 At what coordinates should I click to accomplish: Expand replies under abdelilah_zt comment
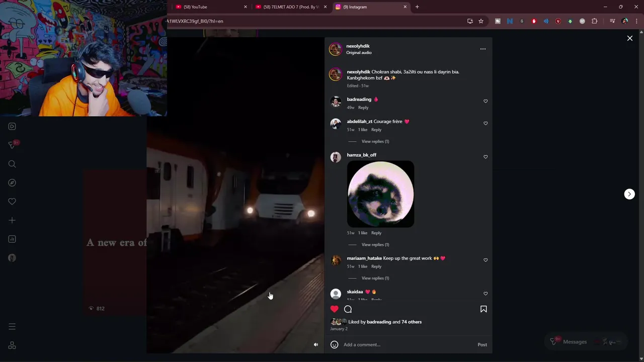(x=375, y=141)
